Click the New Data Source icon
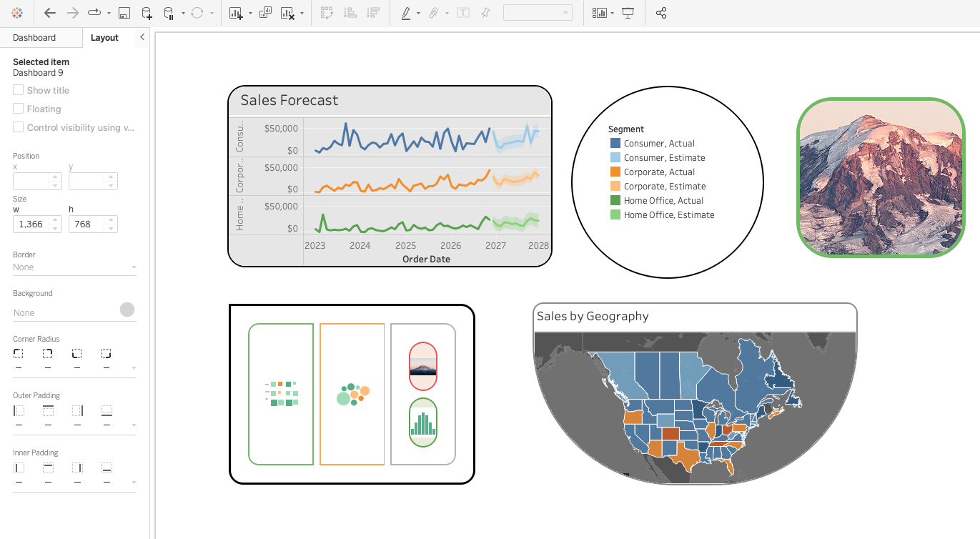Screen dimensions: 980x539 [x=147, y=13]
